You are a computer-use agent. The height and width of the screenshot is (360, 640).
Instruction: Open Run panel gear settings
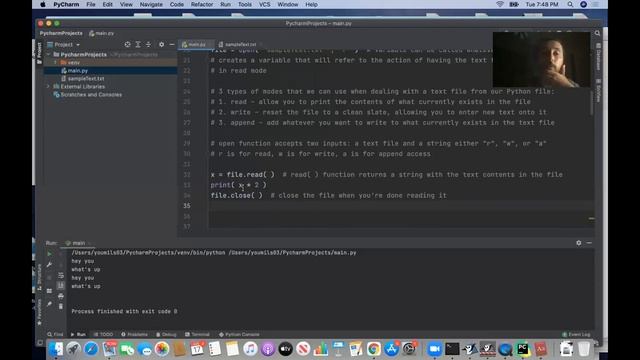click(x=579, y=243)
